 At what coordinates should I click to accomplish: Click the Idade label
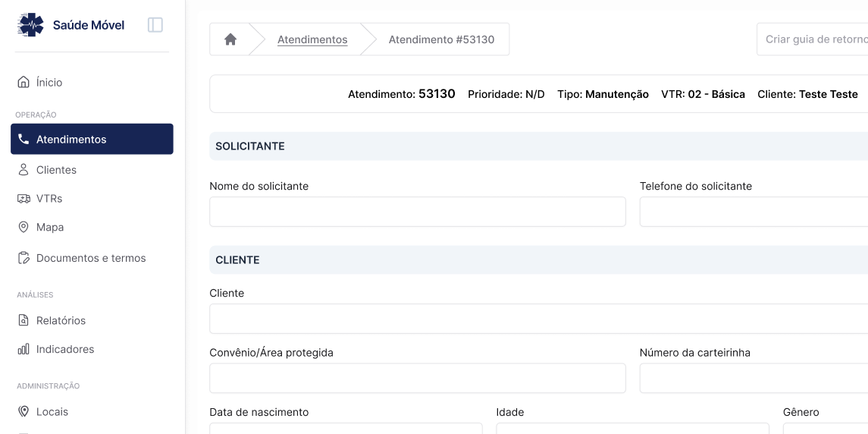[510, 413]
